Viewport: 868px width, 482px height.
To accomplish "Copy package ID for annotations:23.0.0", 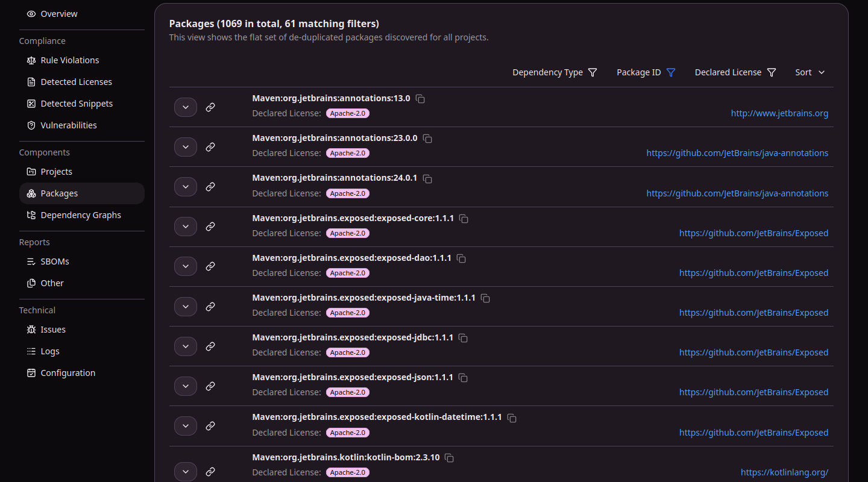I will coord(427,139).
